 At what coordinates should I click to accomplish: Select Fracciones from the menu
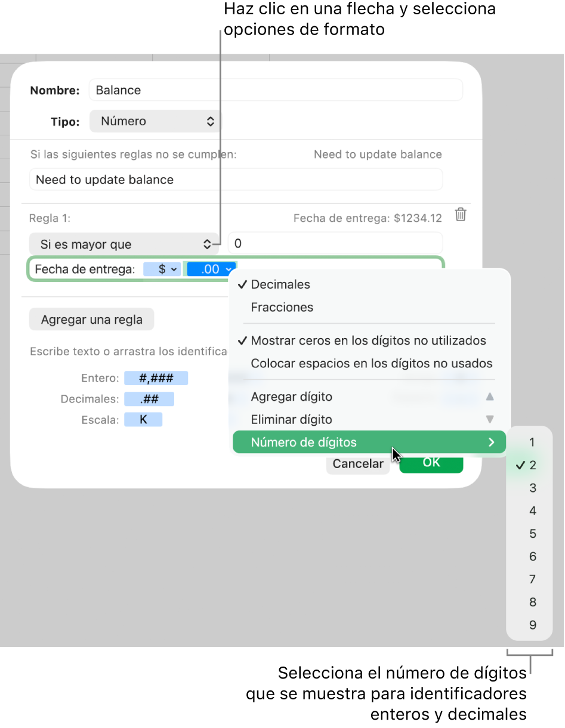tap(282, 307)
